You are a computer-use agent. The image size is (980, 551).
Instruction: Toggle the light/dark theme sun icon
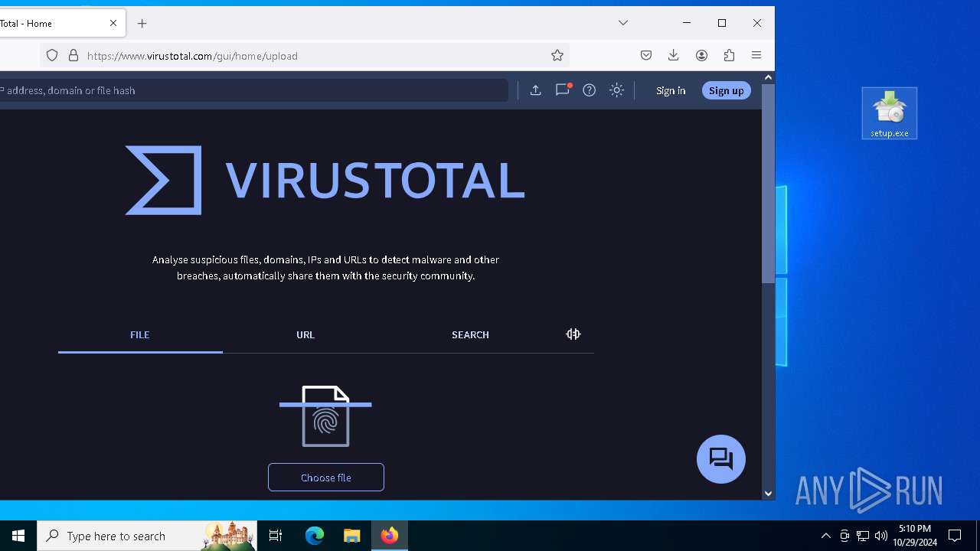point(616,90)
